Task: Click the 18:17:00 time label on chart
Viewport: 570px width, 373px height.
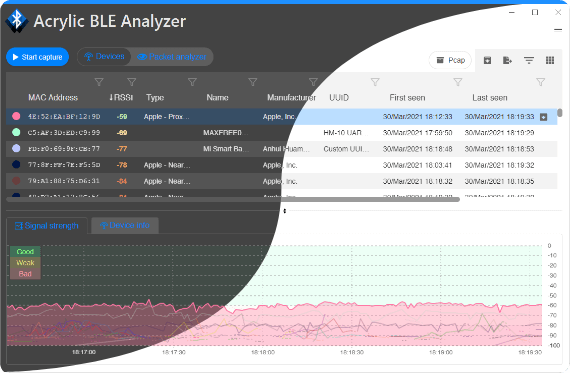Action: [x=84, y=352]
